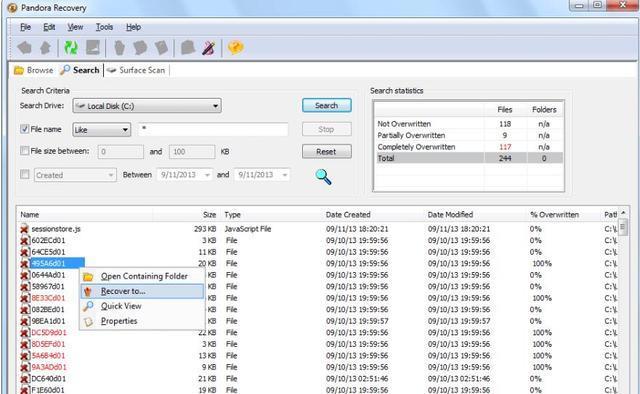Viewport: 640px width, 394px height.
Task: Click the Search button
Action: [x=327, y=105]
